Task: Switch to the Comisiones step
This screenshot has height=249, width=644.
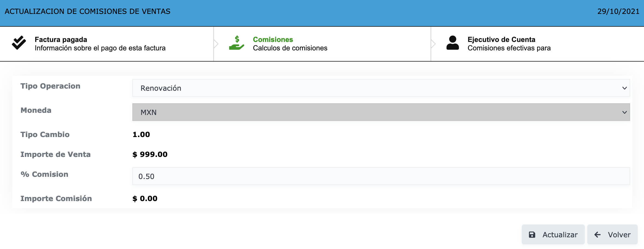Action: [x=290, y=44]
